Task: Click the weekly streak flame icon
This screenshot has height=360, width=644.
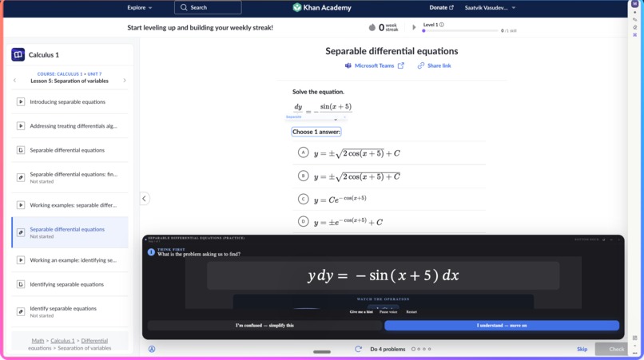Action: tap(372, 27)
